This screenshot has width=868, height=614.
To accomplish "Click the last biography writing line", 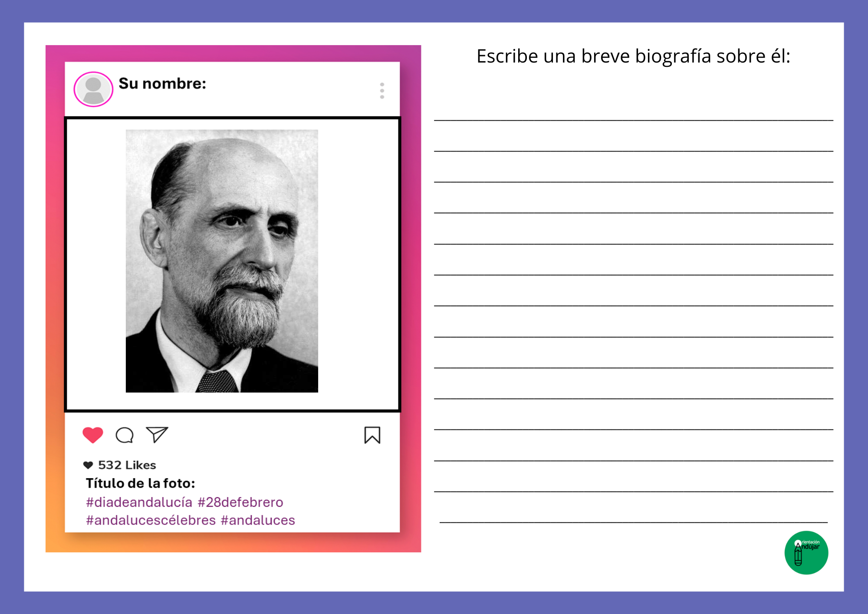I will click(x=634, y=522).
